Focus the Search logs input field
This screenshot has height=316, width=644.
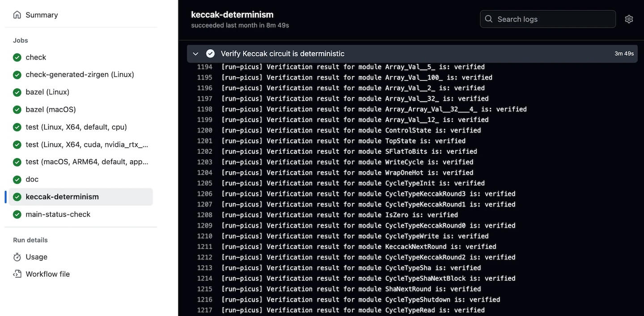pos(552,19)
